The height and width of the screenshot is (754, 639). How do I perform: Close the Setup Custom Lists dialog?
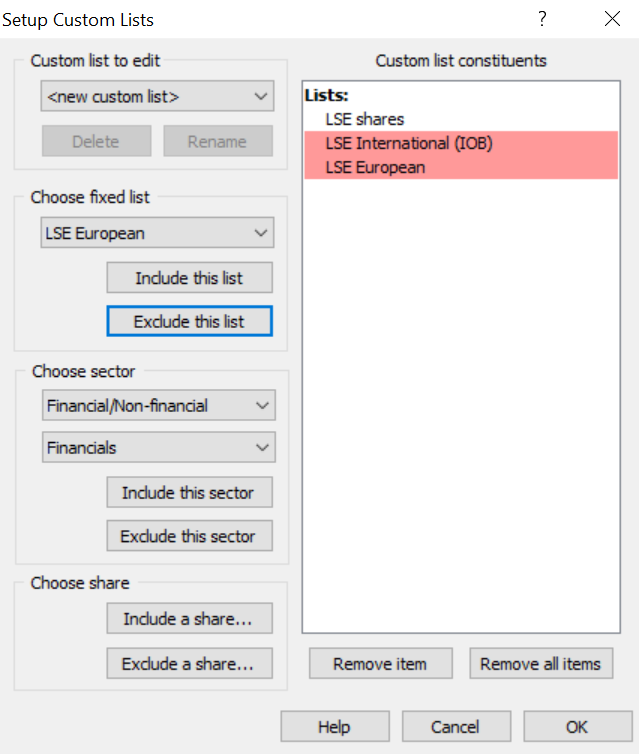[x=612, y=19]
